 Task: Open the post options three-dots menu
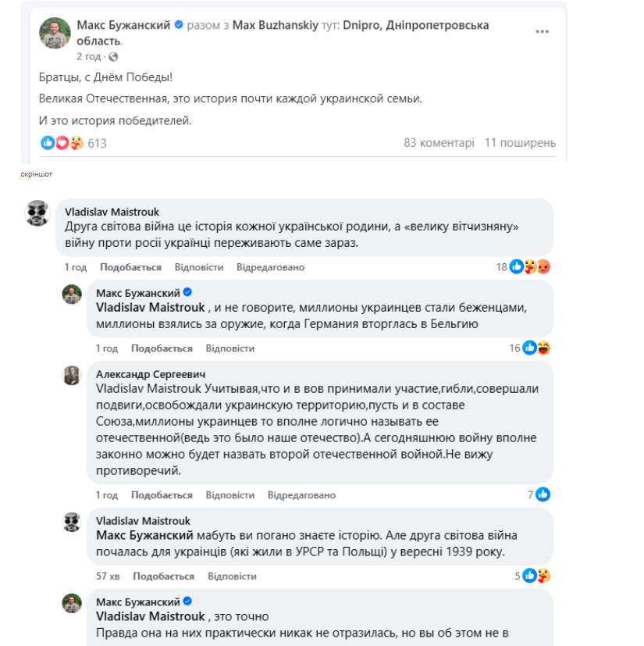pos(542,32)
